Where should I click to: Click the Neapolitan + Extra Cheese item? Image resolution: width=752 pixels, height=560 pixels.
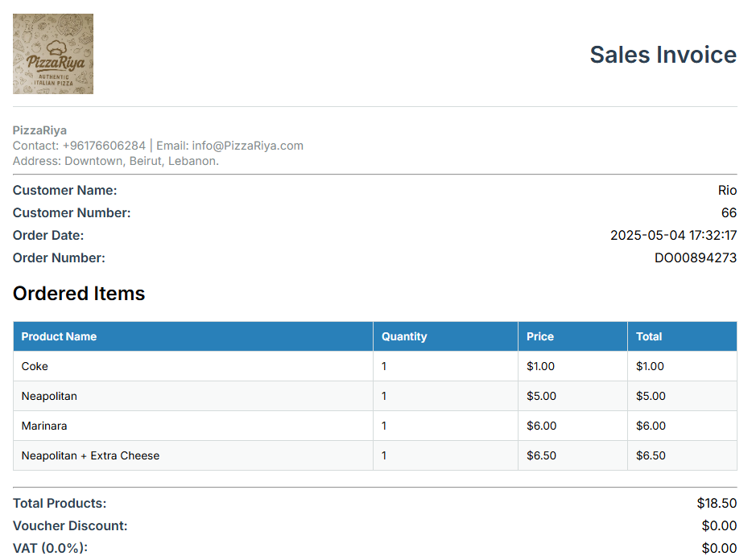91,455
